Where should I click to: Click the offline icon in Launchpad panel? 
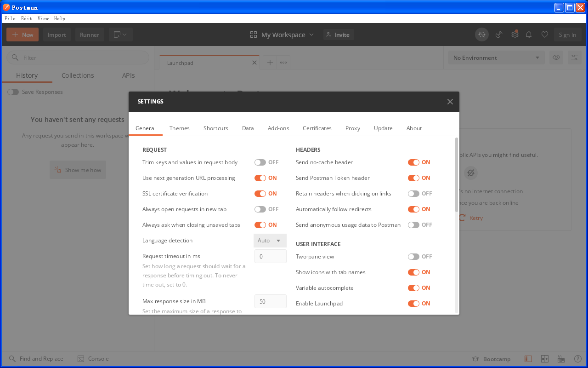[x=470, y=173]
